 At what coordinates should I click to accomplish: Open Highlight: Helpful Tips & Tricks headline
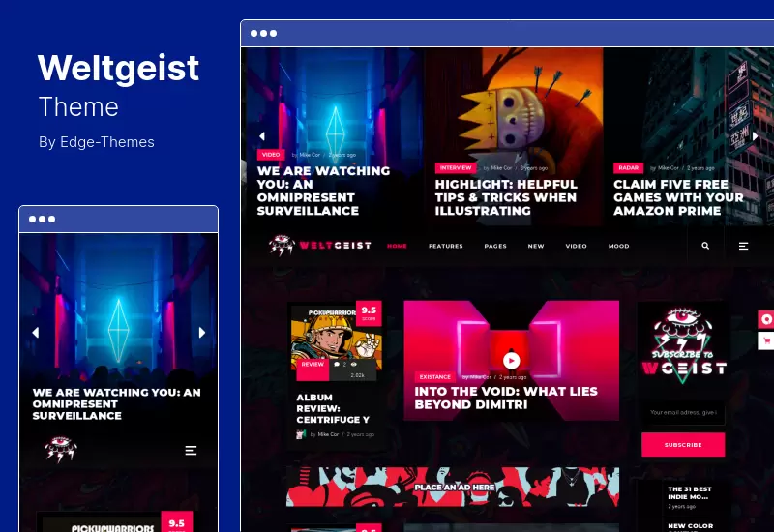(506, 197)
